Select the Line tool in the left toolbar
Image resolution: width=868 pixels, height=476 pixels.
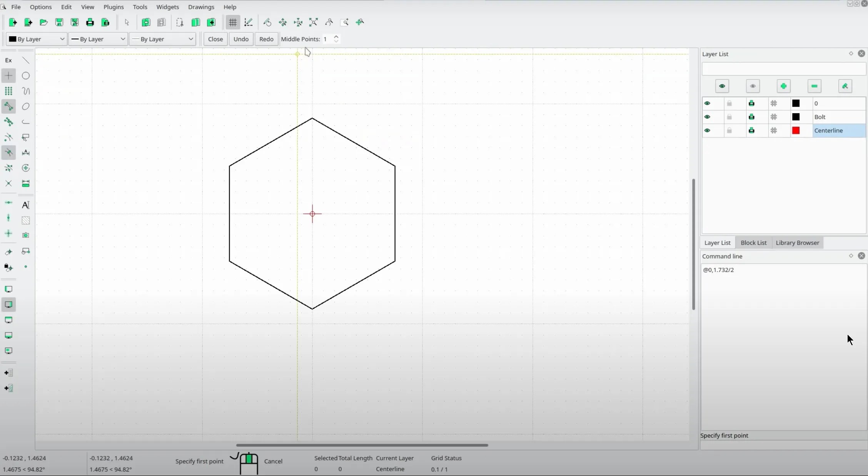[x=26, y=60]
